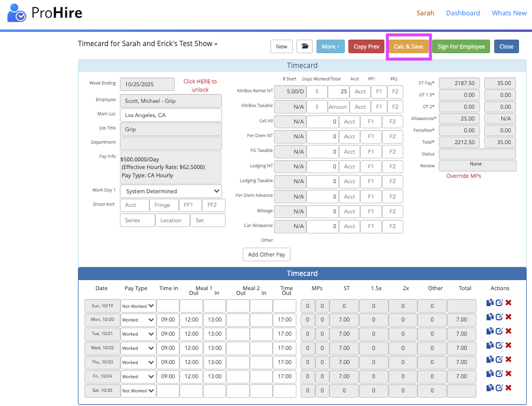Click Wed, 10/22 Meal 1 Out field
This screenshot has height=406, width=532.
[x=191, y=348]
